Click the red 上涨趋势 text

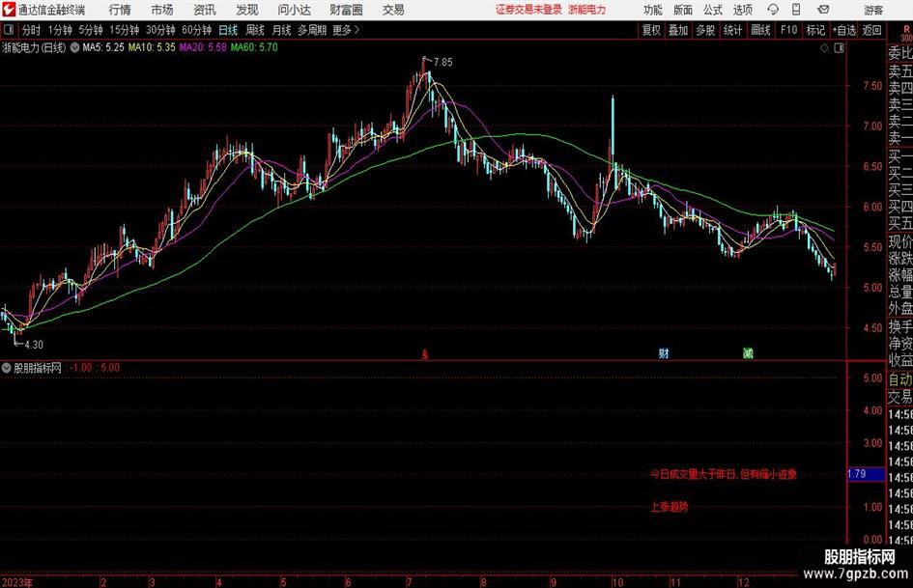point(669,507)
